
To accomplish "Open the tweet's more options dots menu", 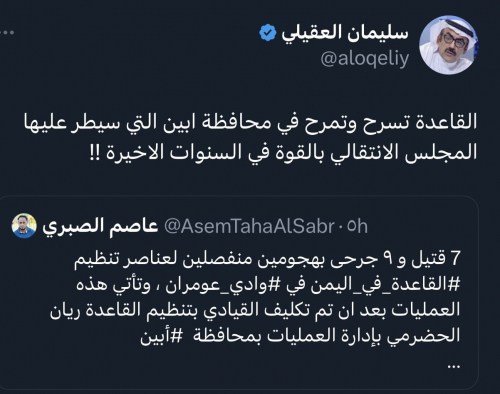I will pyautogui.click(x=7, y=33).
